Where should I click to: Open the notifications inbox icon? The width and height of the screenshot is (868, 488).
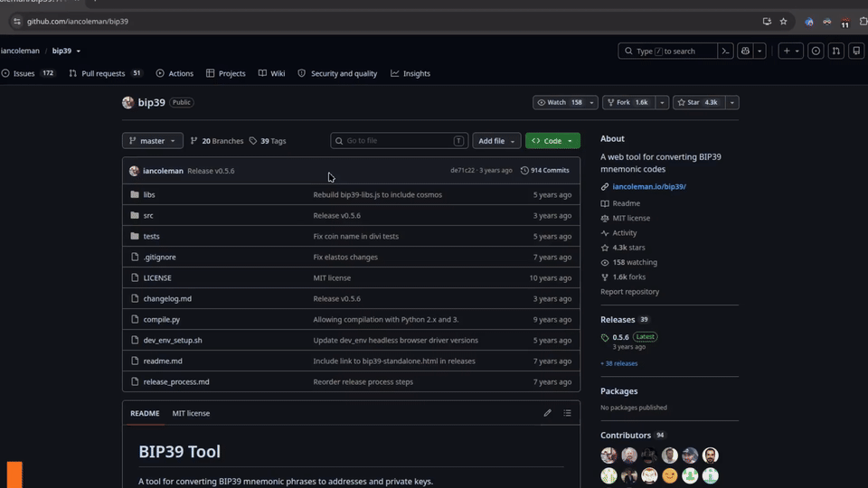[x=856, y=51]
